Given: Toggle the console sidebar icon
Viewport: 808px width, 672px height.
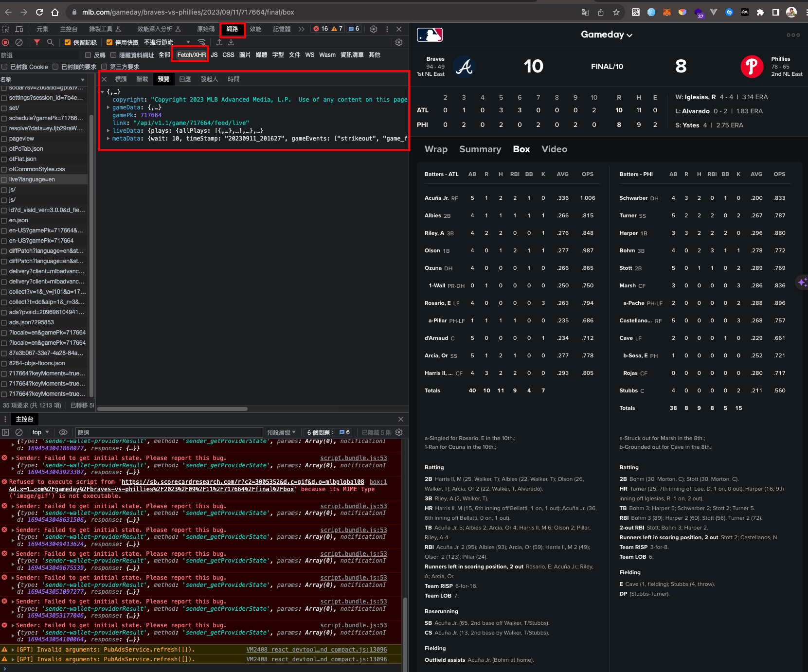Looking at the screenshot, I should click(x=5, y=432).
